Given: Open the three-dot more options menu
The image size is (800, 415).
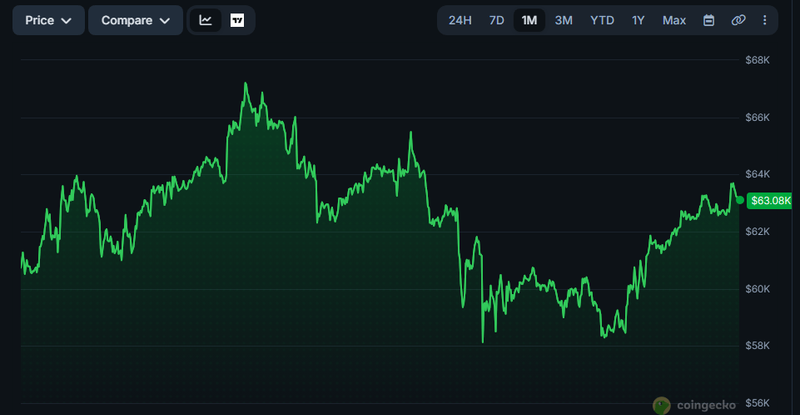Looking at the screenshot, I should [764, 20].
